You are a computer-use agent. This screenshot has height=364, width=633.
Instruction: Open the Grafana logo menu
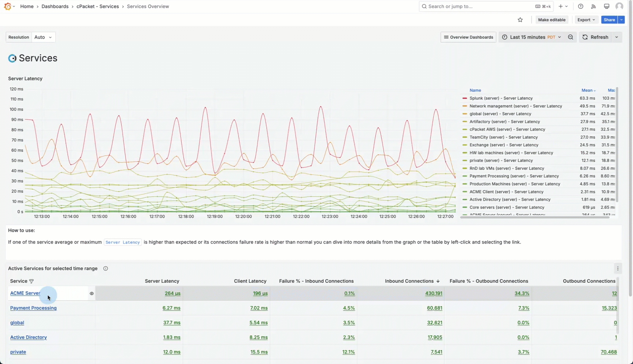[x=8, y=6]
